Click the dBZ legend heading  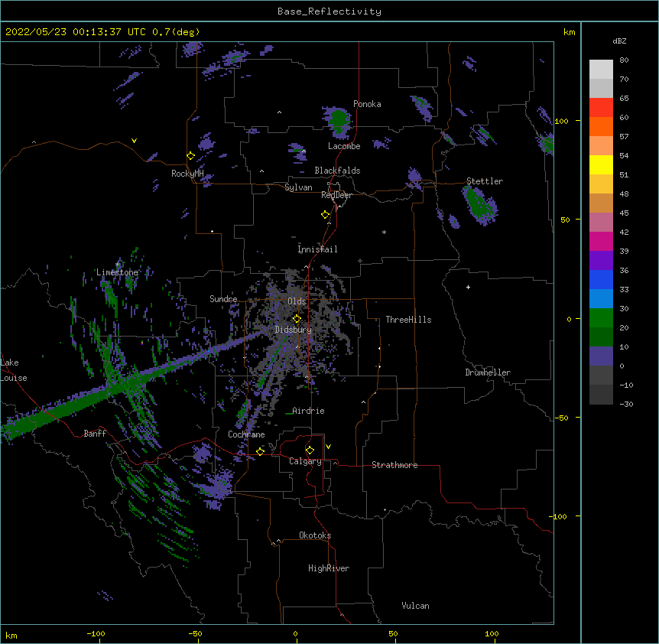click(619, 41)
